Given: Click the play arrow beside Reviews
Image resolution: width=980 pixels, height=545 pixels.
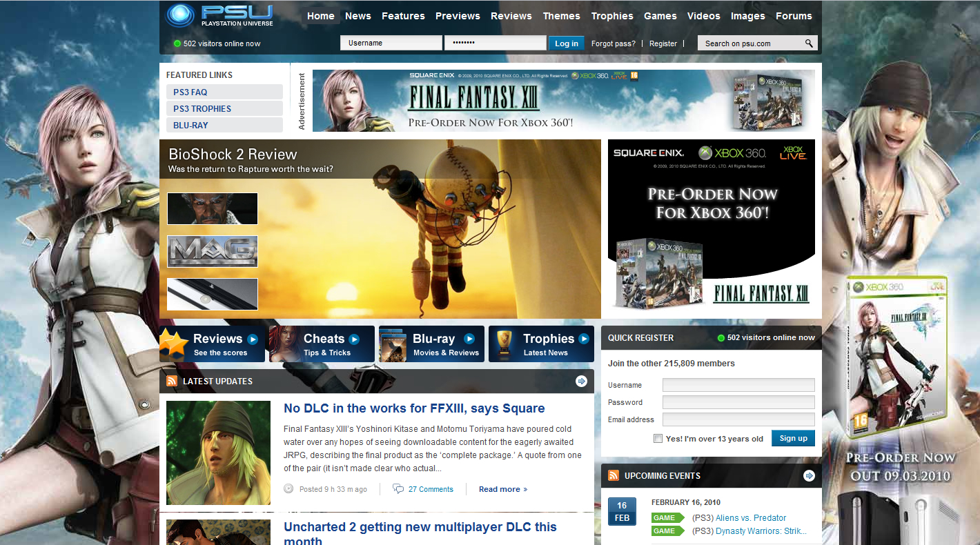Looking at the screenshot, I should pos(253,339).
